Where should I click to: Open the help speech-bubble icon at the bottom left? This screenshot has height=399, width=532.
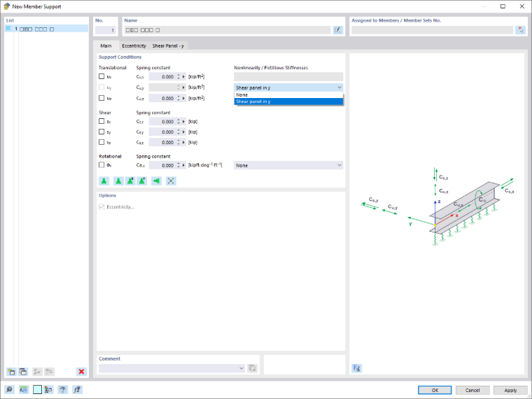tap(10, 389)
